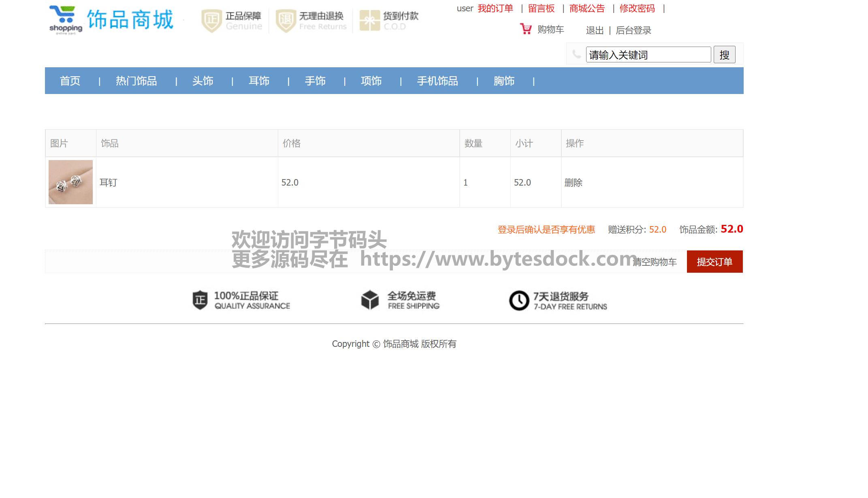
Task: Click the shopping cart icon
Action: pos(525,29)
